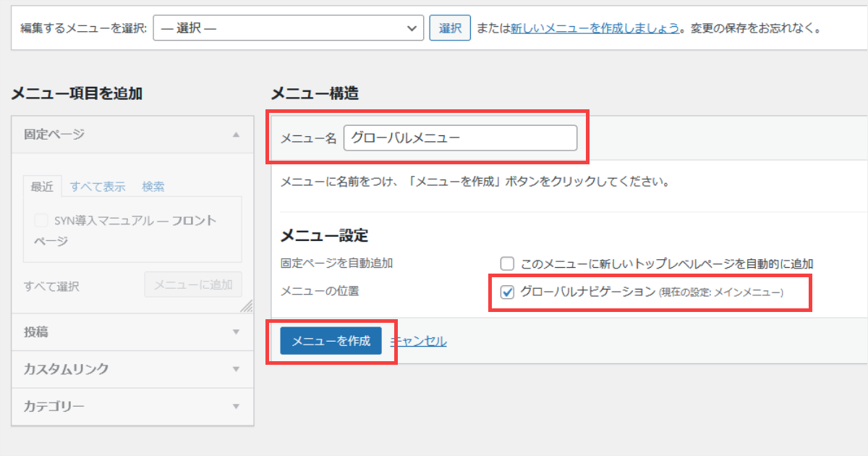Viewport: 868px width, 456px height.
Task: Expand the カテゴリー section arrow
Action: 235,406
